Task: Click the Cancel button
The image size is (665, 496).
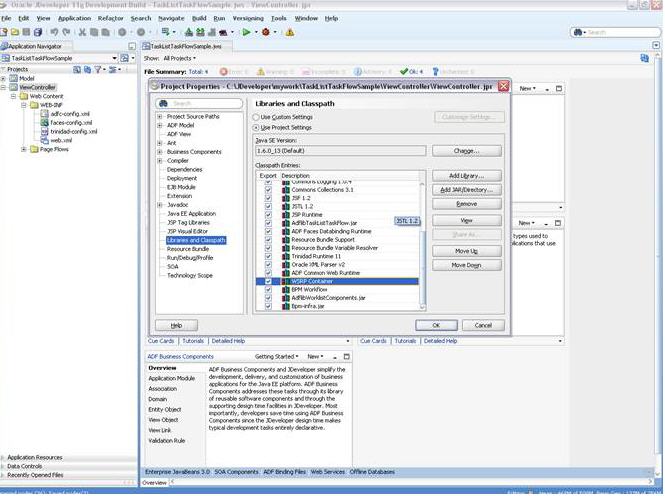Action: point(483,326)
